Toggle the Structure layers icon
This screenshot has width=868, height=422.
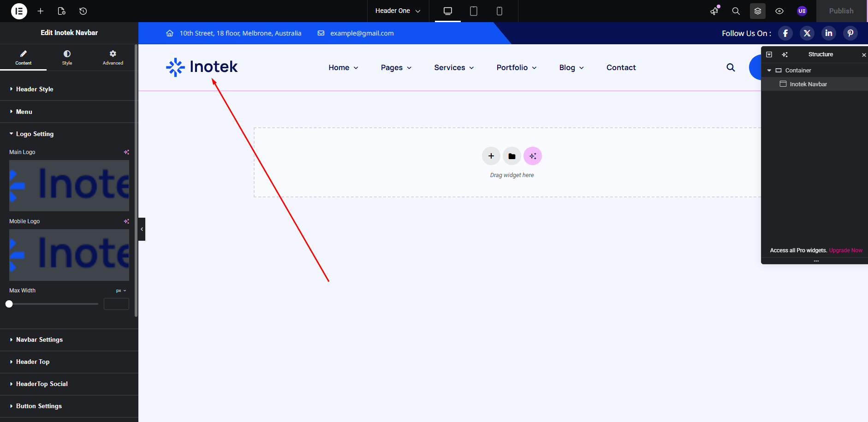click(758, 11)
